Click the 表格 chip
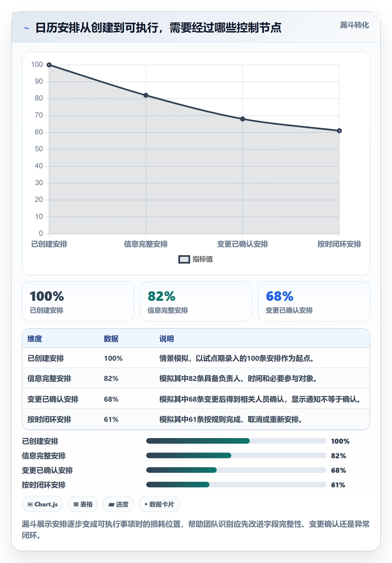 pyautogui.click(x=83, y=504)
